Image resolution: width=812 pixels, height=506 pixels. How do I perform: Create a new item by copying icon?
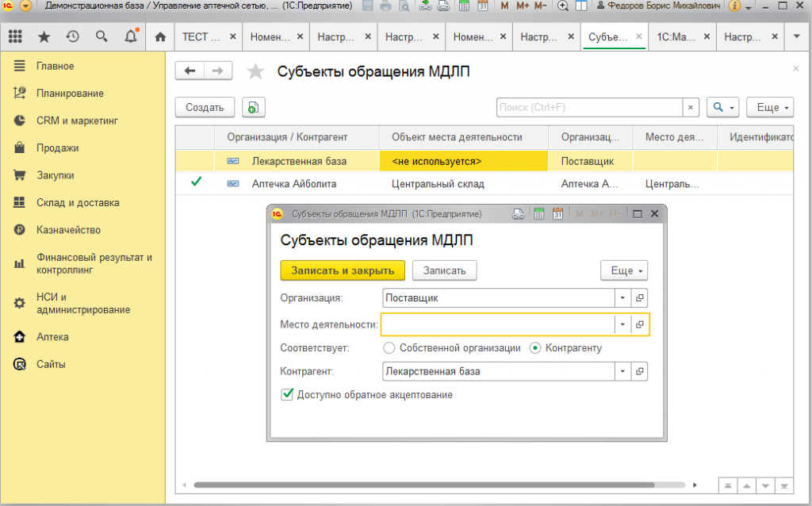point(253,107)
